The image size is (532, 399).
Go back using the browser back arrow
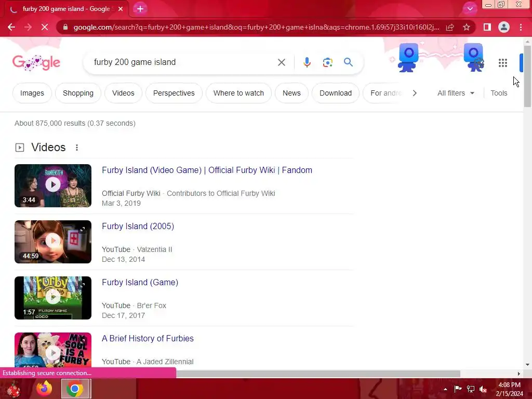pos(11,27)
